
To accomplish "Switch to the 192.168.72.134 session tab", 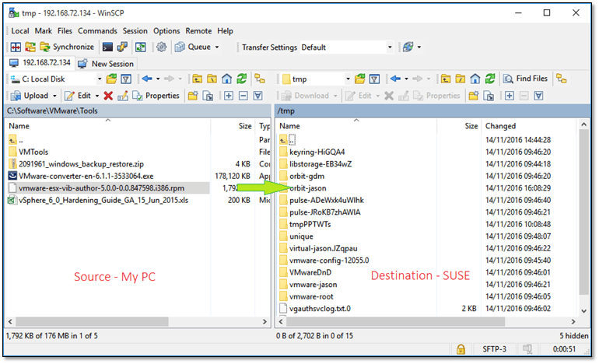I will click(x=40, y=63).
